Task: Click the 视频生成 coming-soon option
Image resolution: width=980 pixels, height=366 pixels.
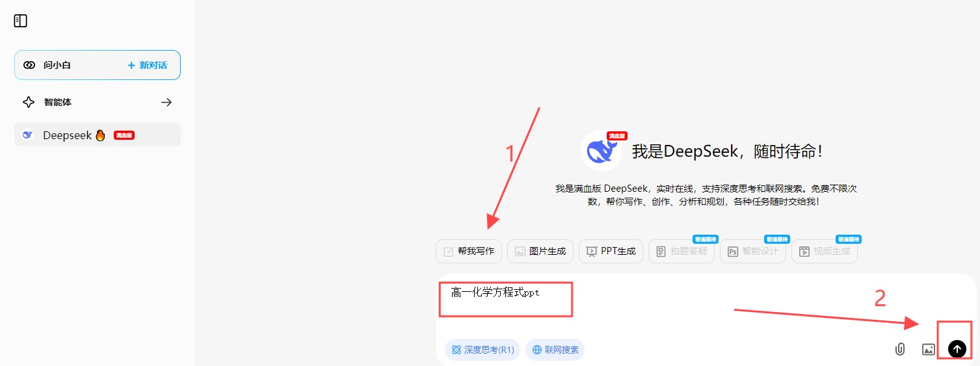Action: click(825, 251)
